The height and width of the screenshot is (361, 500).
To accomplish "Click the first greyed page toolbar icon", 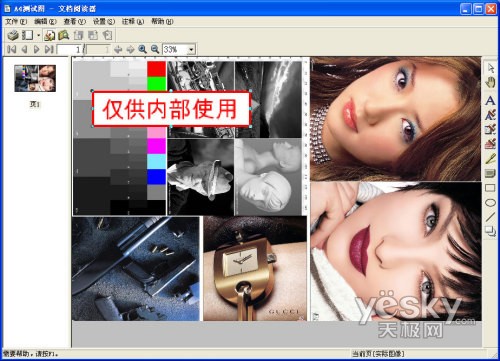I will (79, 35).
